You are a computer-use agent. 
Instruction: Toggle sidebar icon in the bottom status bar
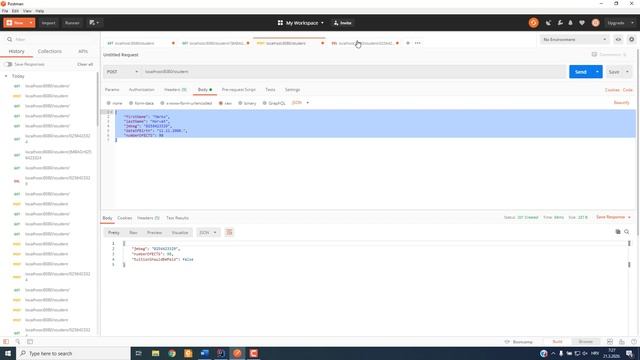pos(6,342)
